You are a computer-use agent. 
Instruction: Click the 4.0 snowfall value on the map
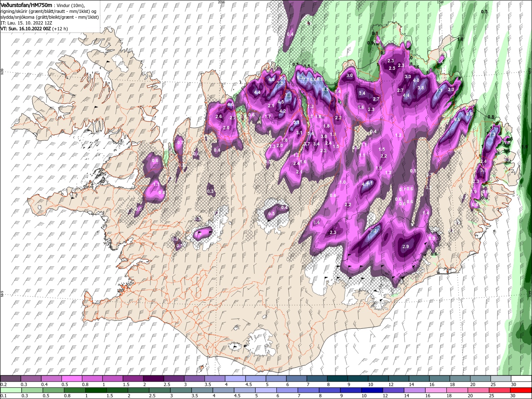416,80
